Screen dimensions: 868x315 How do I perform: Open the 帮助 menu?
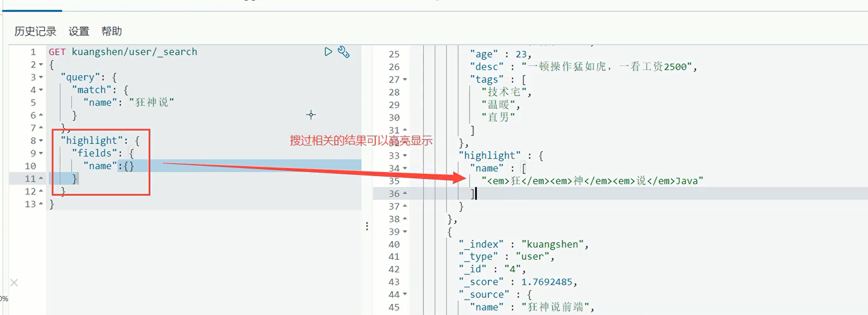tap(111, 31)
